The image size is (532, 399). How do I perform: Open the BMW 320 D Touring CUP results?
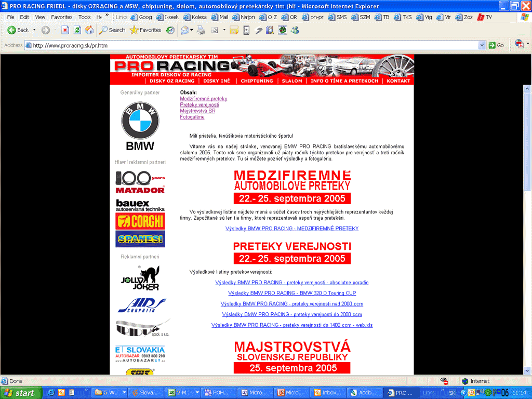(292, 293)
